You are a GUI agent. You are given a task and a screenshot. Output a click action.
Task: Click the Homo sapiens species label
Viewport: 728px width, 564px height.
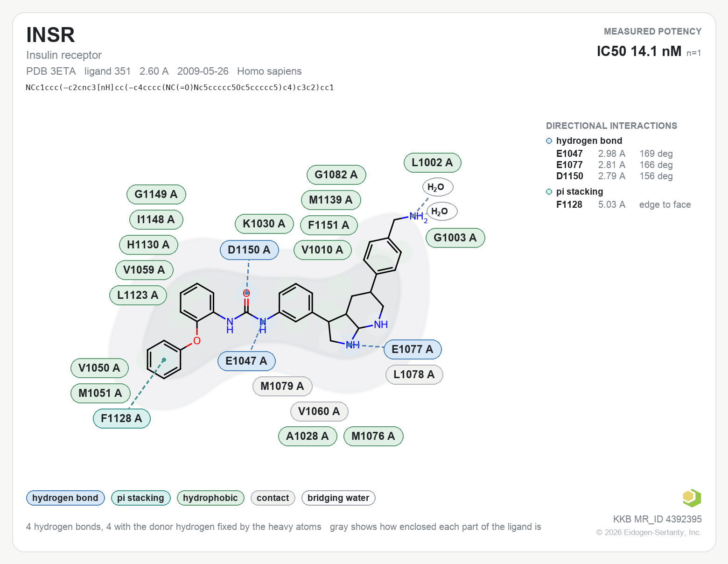269,71
